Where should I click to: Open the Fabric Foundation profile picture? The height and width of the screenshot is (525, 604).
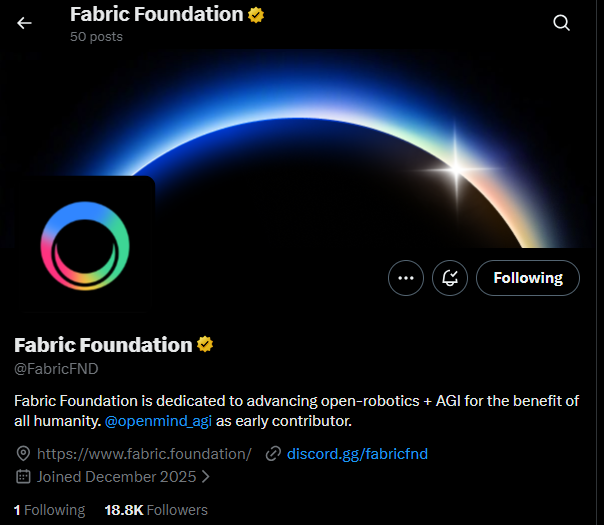click(84, 245)
